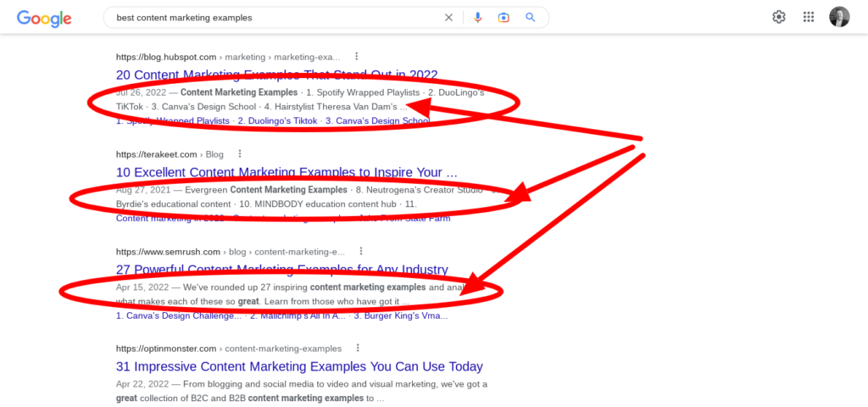This screenshot has width=868, height=407.
Task: Open the Google account profile picture
Action: pos(839,17)
